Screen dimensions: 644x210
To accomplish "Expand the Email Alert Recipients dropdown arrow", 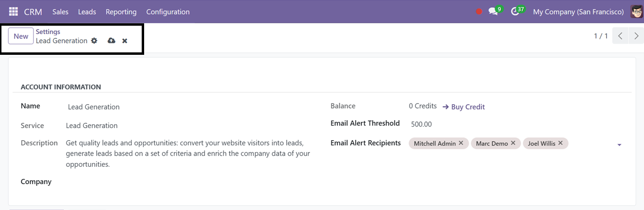I will 619,145.
